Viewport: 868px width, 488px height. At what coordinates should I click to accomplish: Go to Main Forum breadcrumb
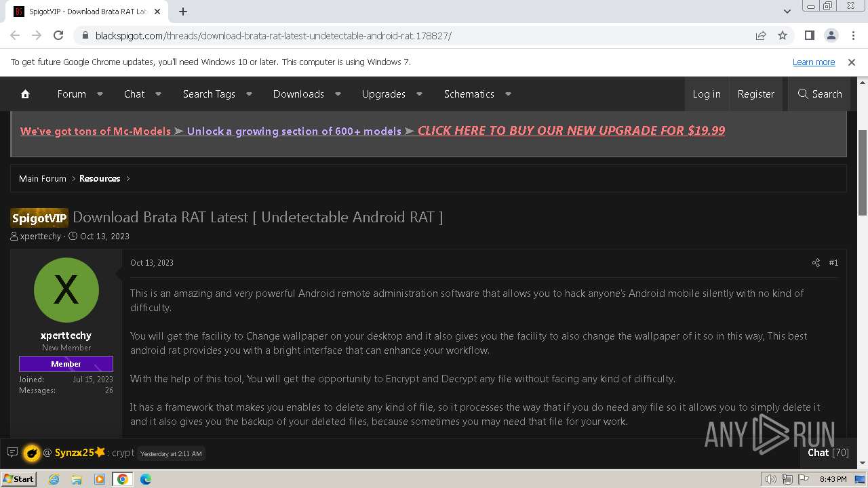click(43, 178)
